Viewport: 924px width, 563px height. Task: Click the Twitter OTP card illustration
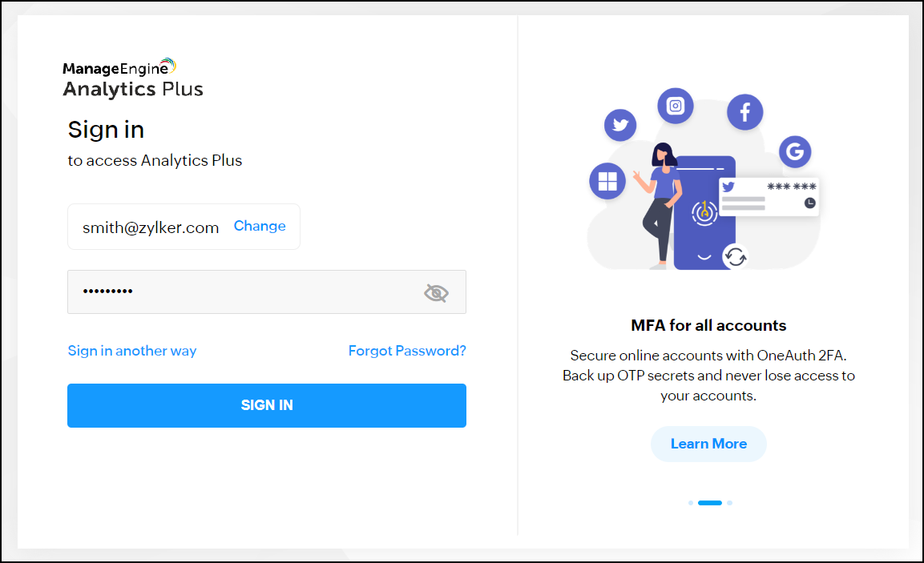click(x=769, y=197)
